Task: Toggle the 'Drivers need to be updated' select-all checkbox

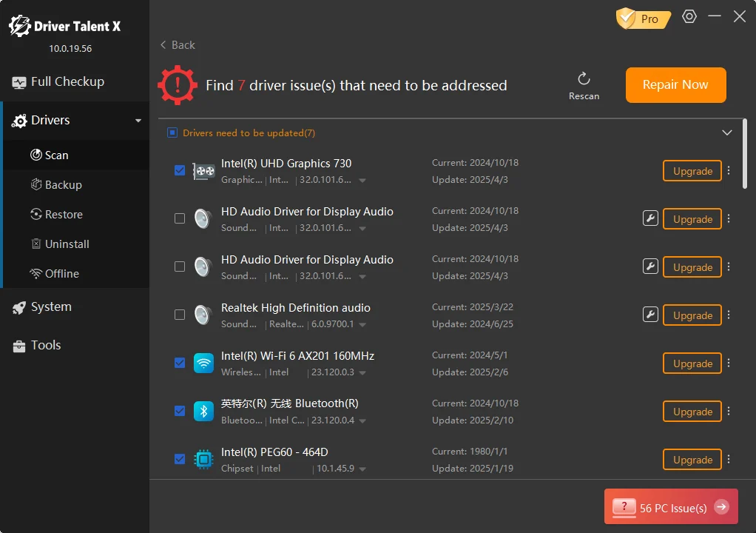Action: [x=172, y=133]
